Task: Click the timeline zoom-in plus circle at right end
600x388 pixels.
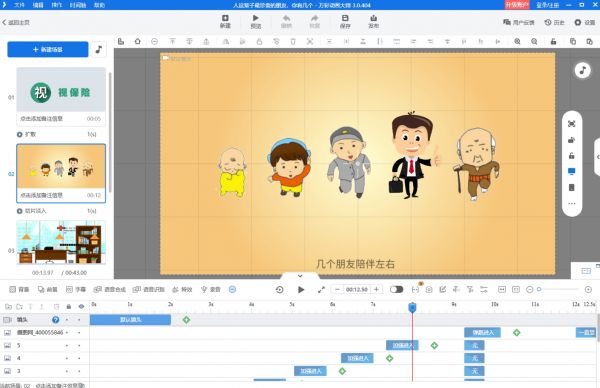Action: point(589,290)
